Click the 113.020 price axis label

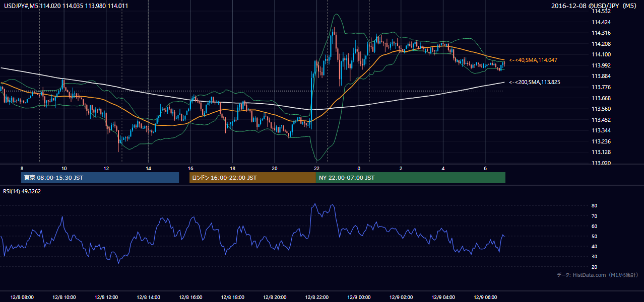601,163
